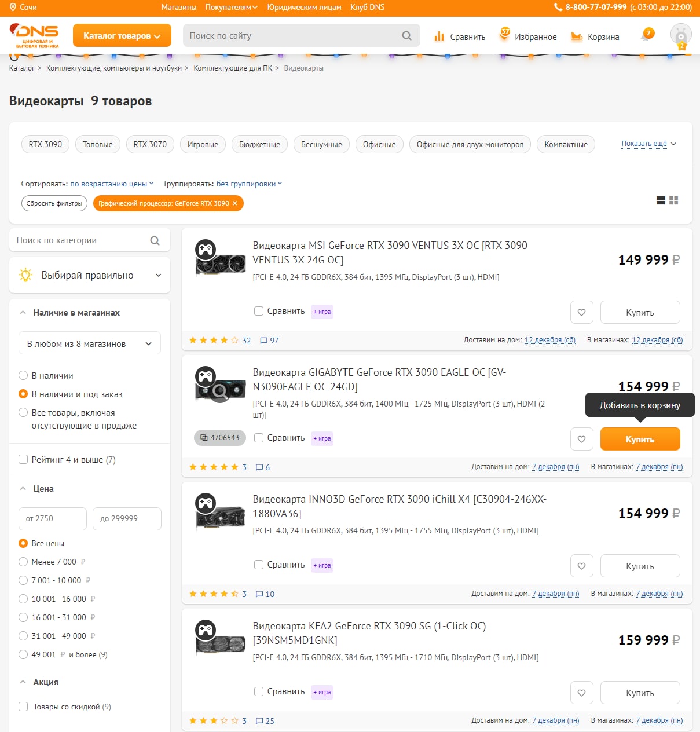Open the Каталог товаров dropdown

[x=122, y=35]
